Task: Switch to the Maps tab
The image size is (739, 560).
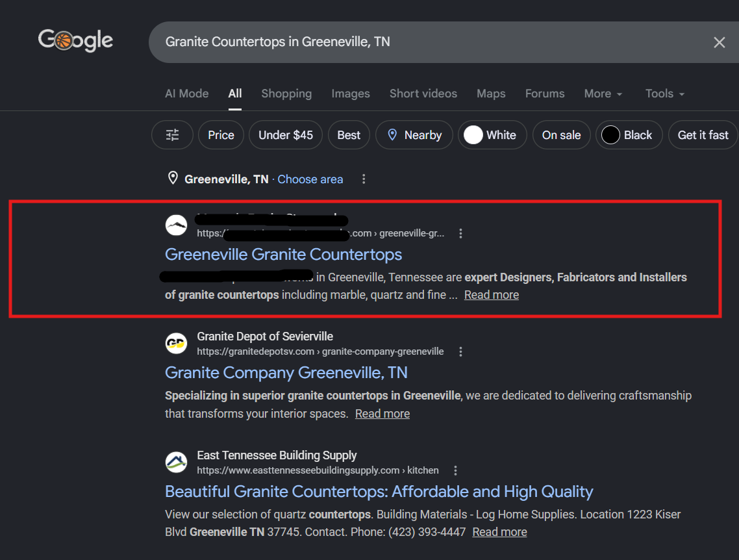Action: (491, 94)
